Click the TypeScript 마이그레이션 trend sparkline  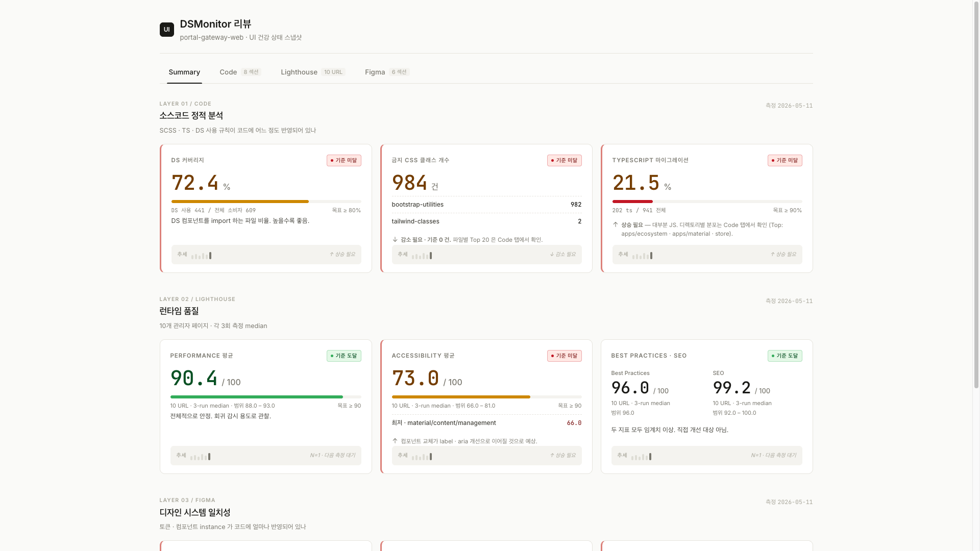(x=642, y=255)
